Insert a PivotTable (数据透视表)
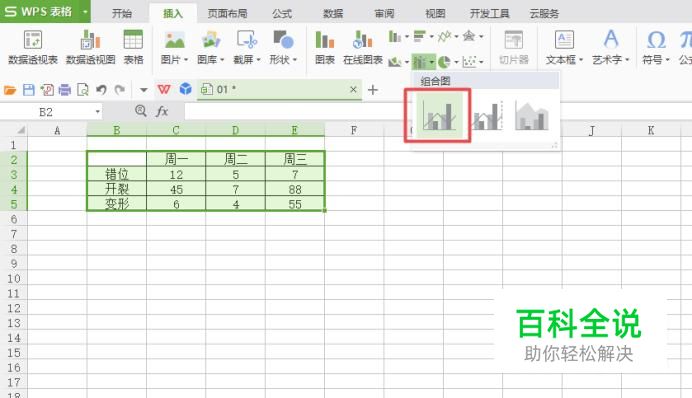Viewport: 692px width, 398px height. [33, 47]
